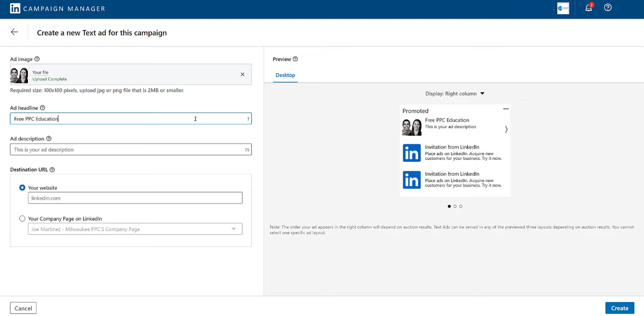Click the Promoted label in preview
The width and height of the screenshot is (644, 316).
[x=415, y=111]
